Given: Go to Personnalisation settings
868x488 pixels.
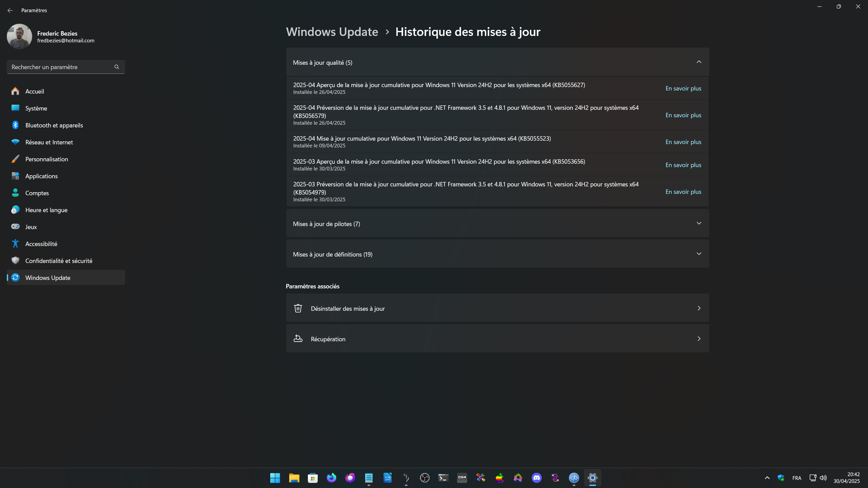Looking at the screenshot, I should [66, 159].
